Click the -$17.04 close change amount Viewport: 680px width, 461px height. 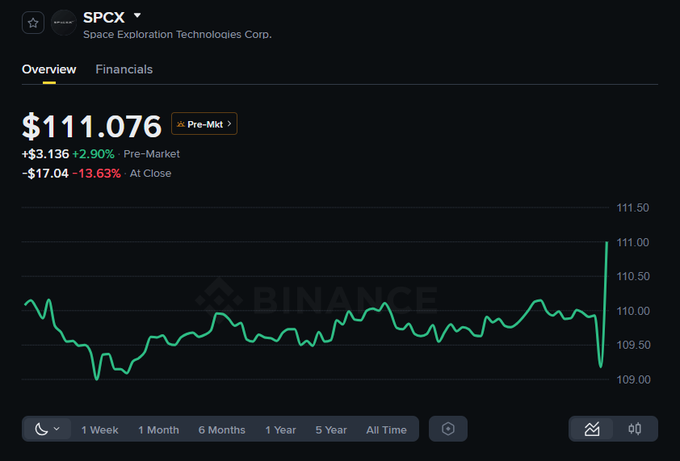(x=45, y=173)
